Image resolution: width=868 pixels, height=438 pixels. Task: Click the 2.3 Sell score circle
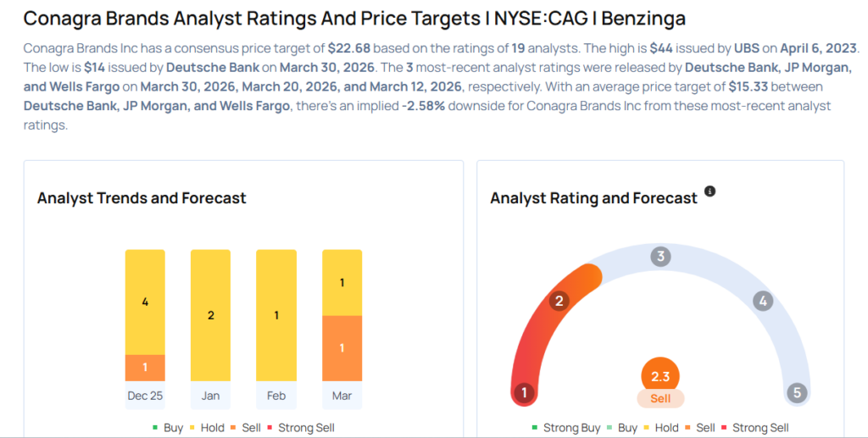[660, 377]
